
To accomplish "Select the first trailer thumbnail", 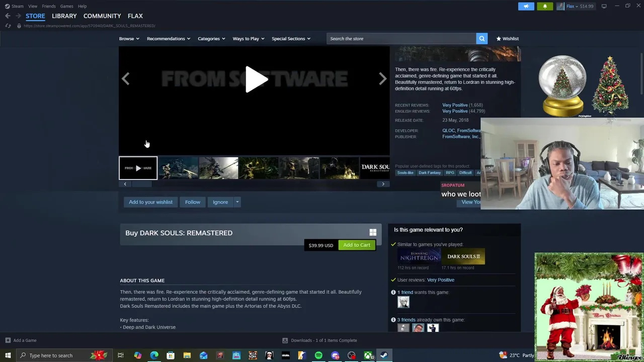I will tap(138, 168).
